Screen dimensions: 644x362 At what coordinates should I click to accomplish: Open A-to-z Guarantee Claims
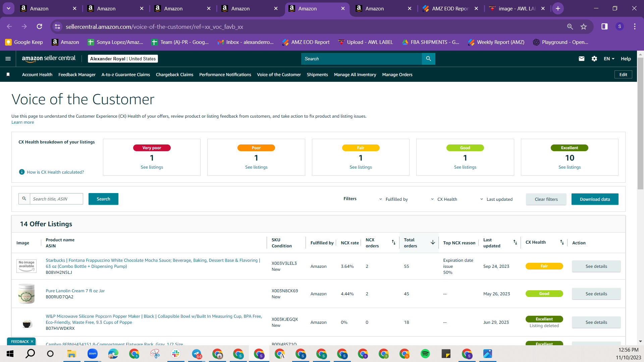point(126,74)
